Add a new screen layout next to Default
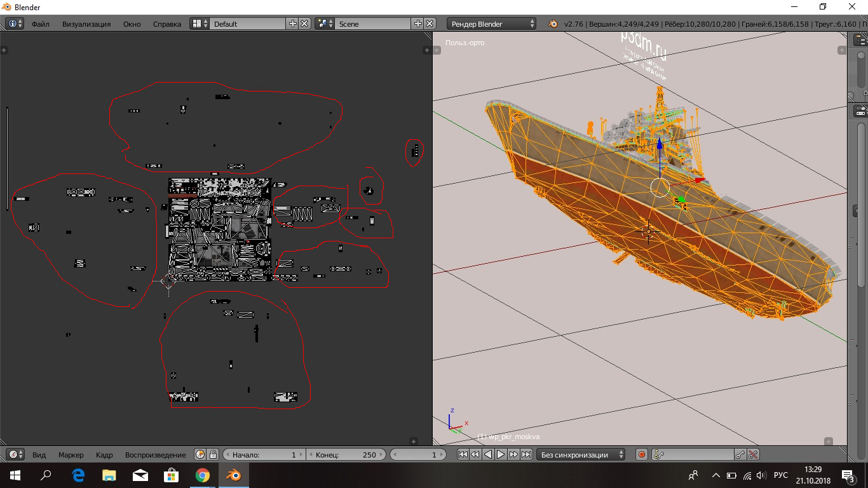This screenshot has height=488, width=868. [293, 24]
